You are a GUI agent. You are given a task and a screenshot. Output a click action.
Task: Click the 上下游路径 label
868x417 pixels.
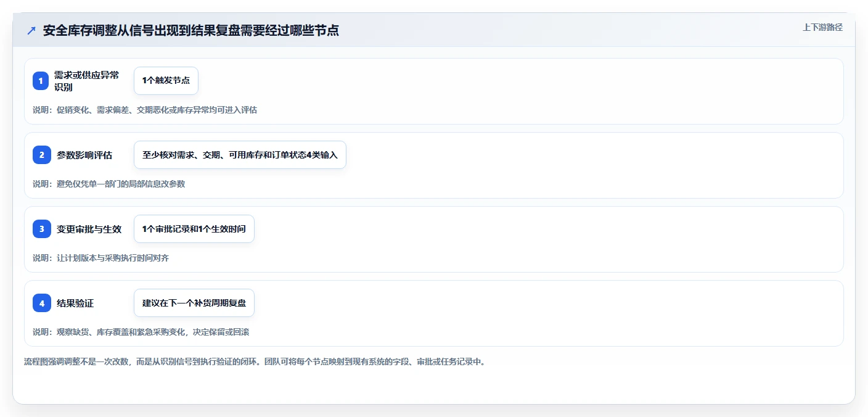tap(822, 27)
